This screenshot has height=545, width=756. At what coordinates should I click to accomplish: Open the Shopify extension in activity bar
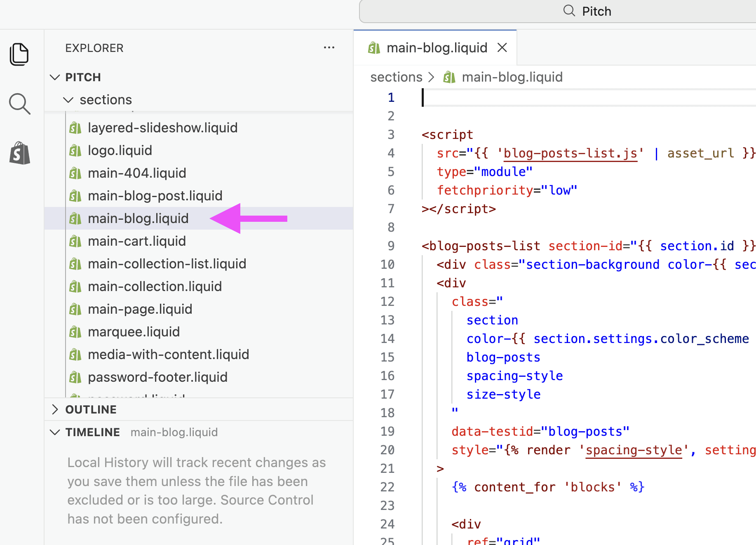click(x=19, y=153)
